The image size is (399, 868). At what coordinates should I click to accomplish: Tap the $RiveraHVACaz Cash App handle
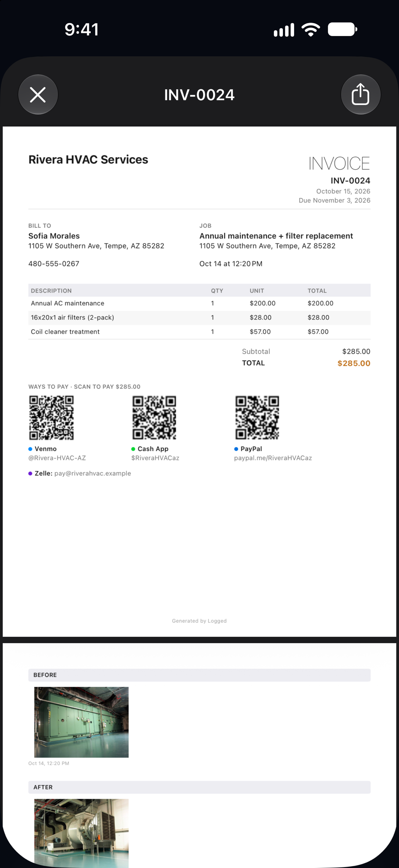[x=155, y=458]
